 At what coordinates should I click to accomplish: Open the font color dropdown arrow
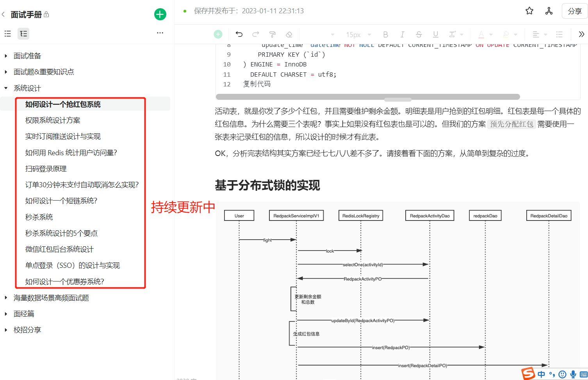[491, 34]
